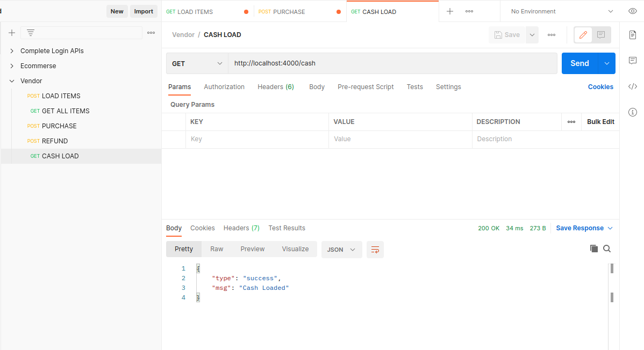Open Cookies link

[600, 87]
